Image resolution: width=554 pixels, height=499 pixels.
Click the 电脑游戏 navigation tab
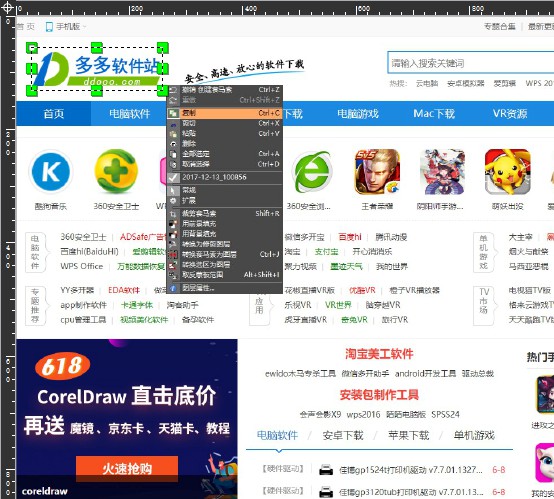click(x=358, y=114)
